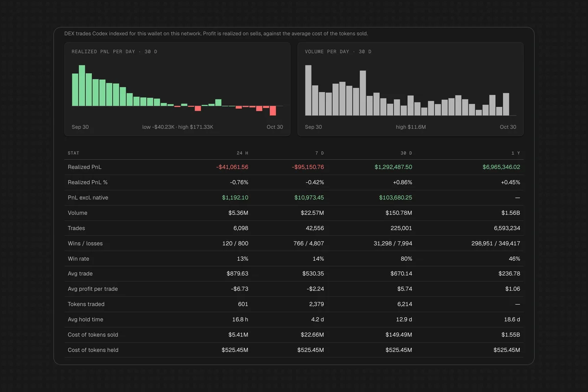Select the Win rate row label
The height and width of the screenshot is (392, 588).
point(78,258)
